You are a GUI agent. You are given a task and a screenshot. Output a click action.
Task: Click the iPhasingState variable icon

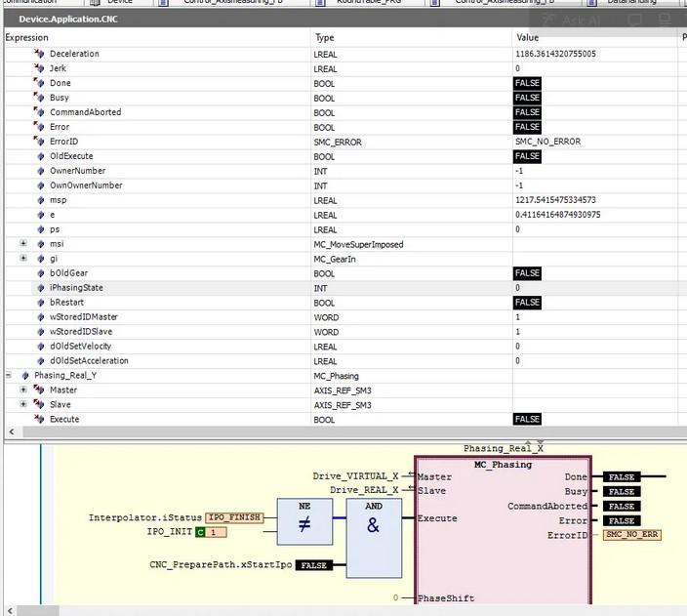[40, 288]
